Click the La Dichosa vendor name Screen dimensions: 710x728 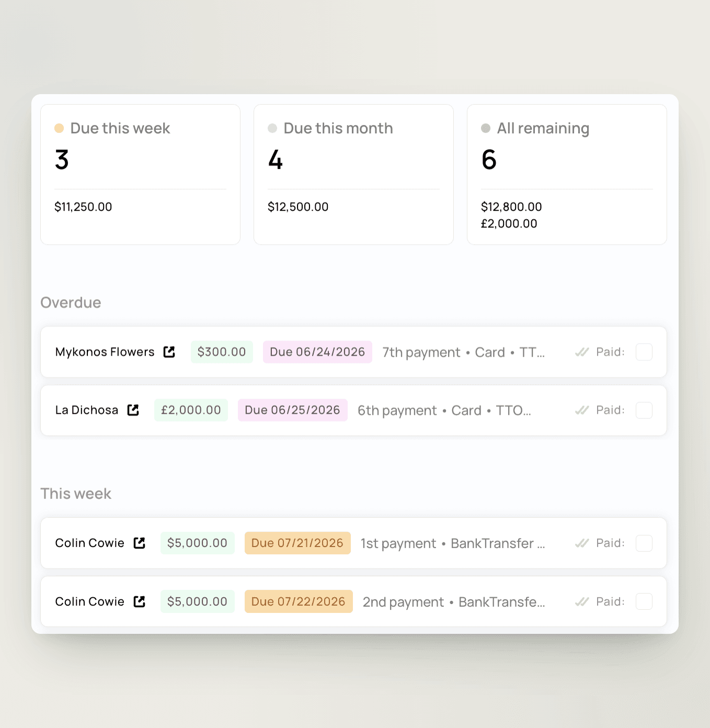point(87,410)
